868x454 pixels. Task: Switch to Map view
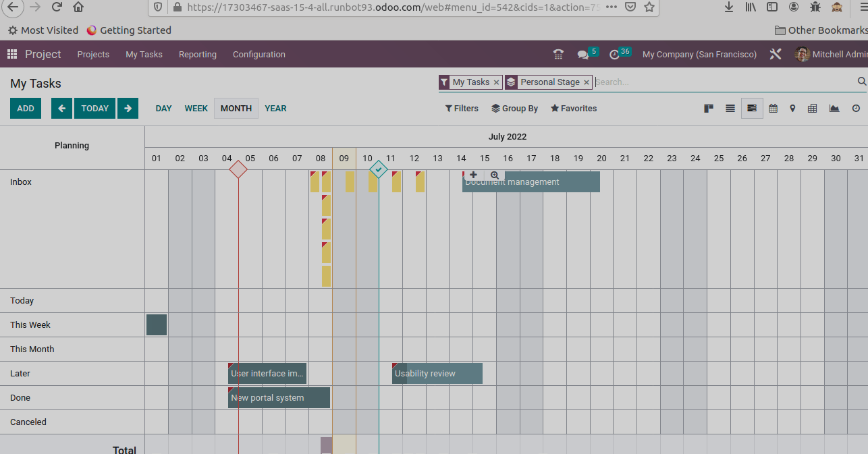click(x=792, y=108)
